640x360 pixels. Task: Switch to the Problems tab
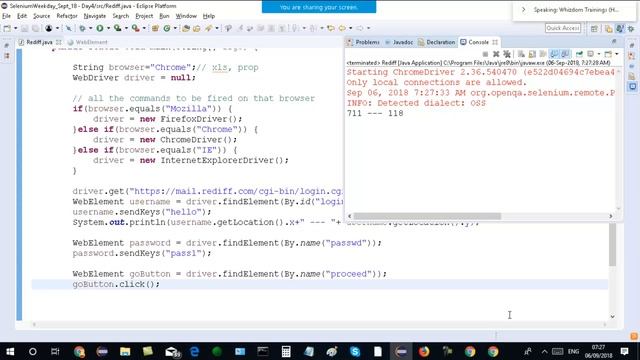click(x=363, y=42)
